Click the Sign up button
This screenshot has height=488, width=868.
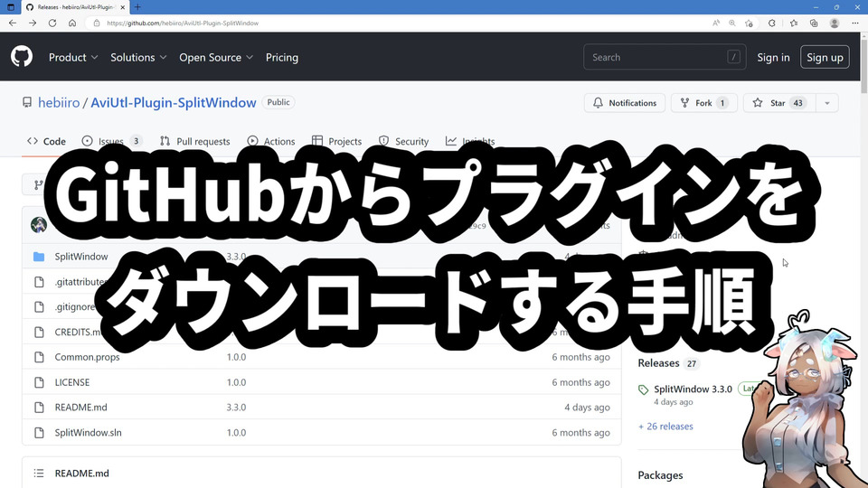point(825,58)
